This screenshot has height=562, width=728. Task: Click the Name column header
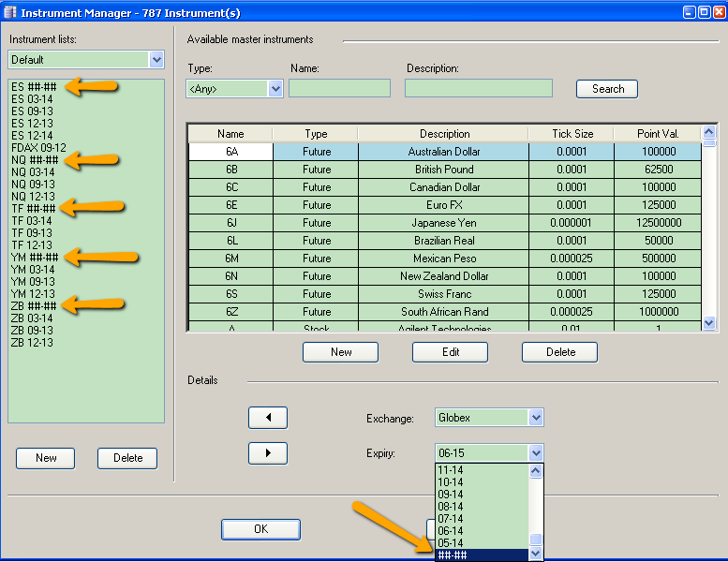pos(230,134)
